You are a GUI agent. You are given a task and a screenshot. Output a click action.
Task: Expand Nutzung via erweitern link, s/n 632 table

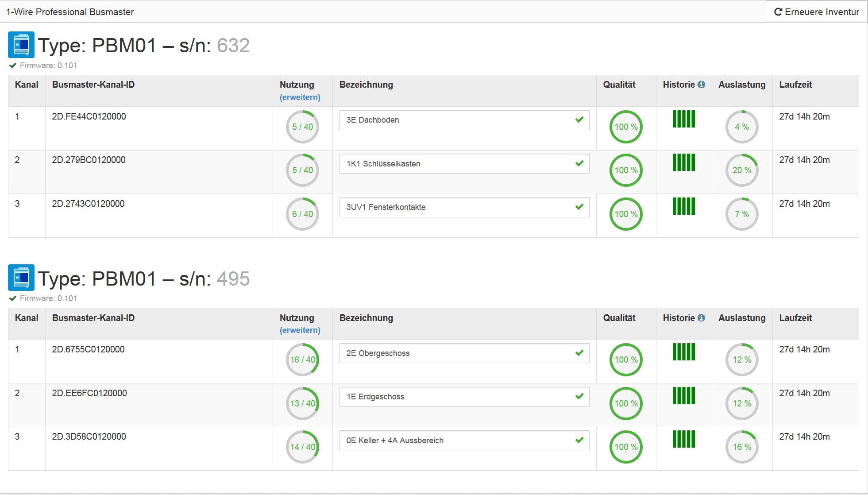[300, 97]
